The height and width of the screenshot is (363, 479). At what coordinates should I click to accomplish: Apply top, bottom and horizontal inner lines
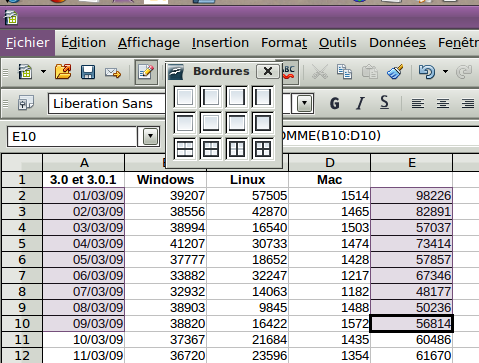[184, 149]
